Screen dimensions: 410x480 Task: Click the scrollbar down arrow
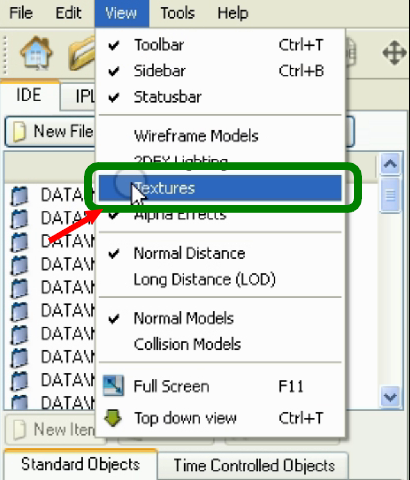click(x=390, y=397)
